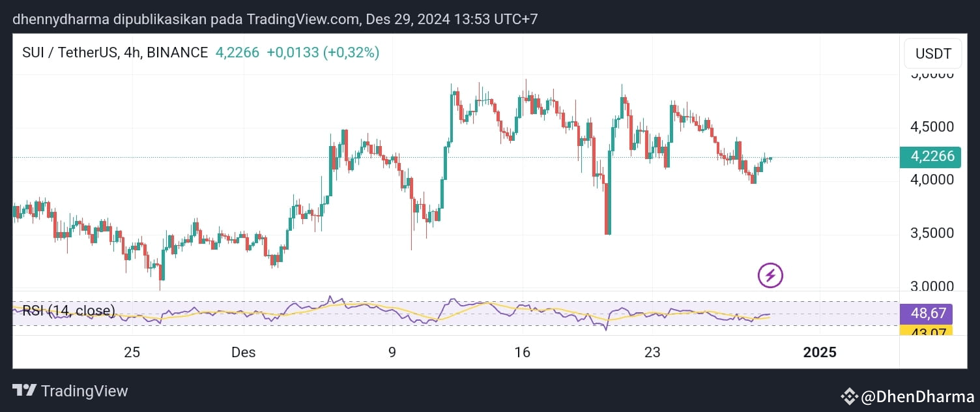Viewport: 980px width, 412px height.
Task: Click the purple lightning bolt event icon
Action: click(770, 275)
